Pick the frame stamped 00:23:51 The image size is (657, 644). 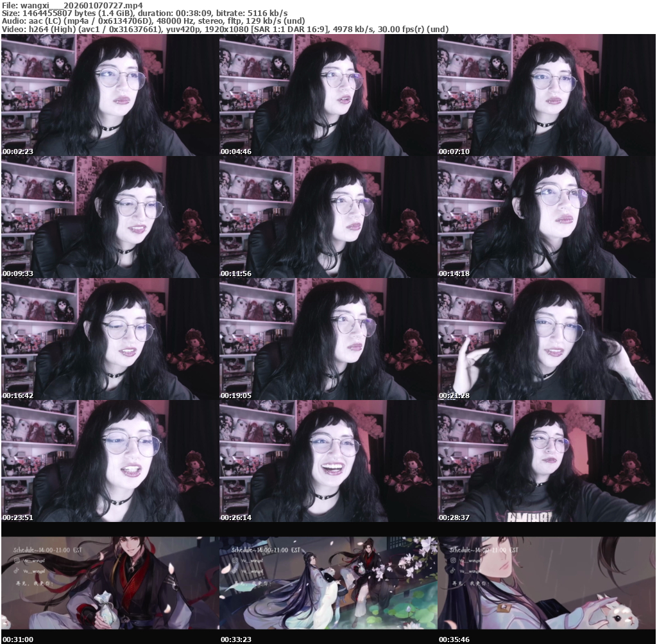click(x=110, y=461)
